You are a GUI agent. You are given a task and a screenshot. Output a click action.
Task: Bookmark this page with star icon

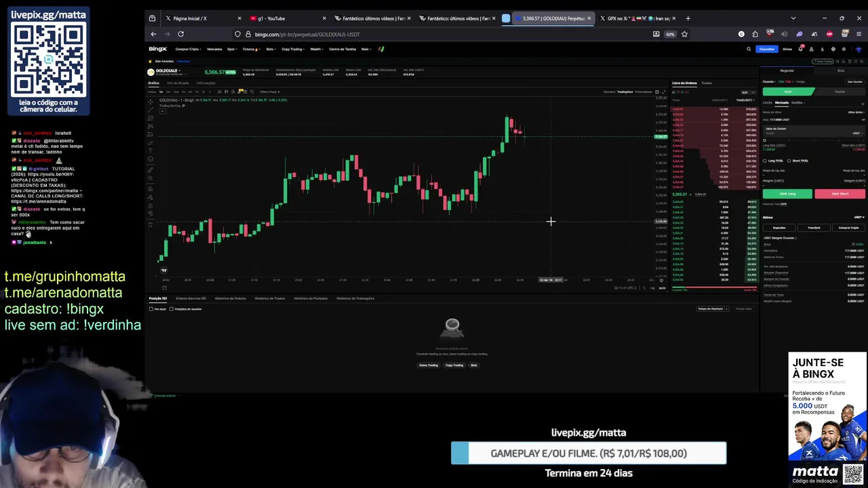tap(684, 34)
